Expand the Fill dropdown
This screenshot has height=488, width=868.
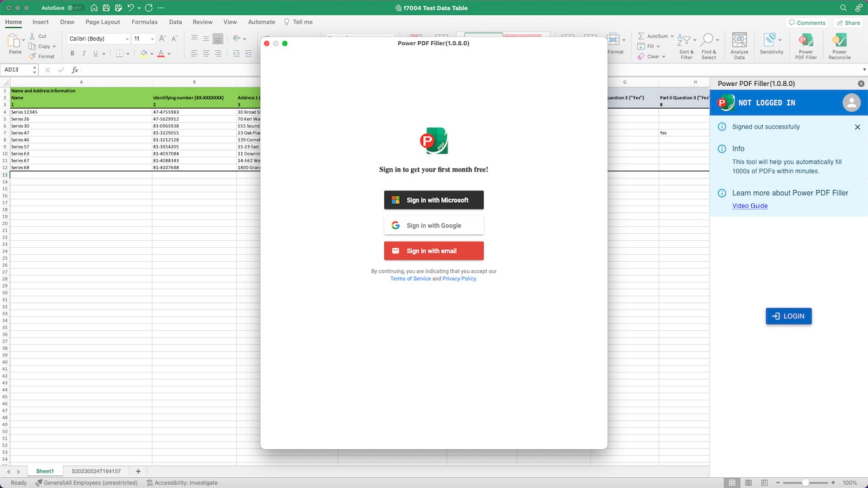(659, 46)
